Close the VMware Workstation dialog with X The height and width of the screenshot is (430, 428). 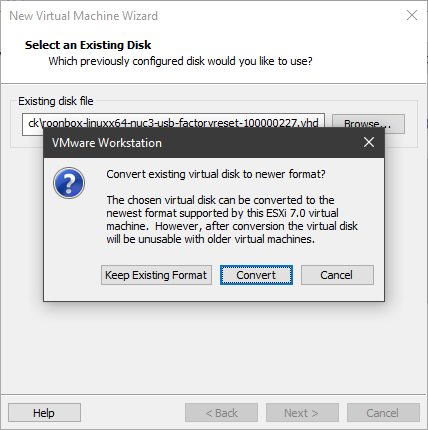point(369,142)
